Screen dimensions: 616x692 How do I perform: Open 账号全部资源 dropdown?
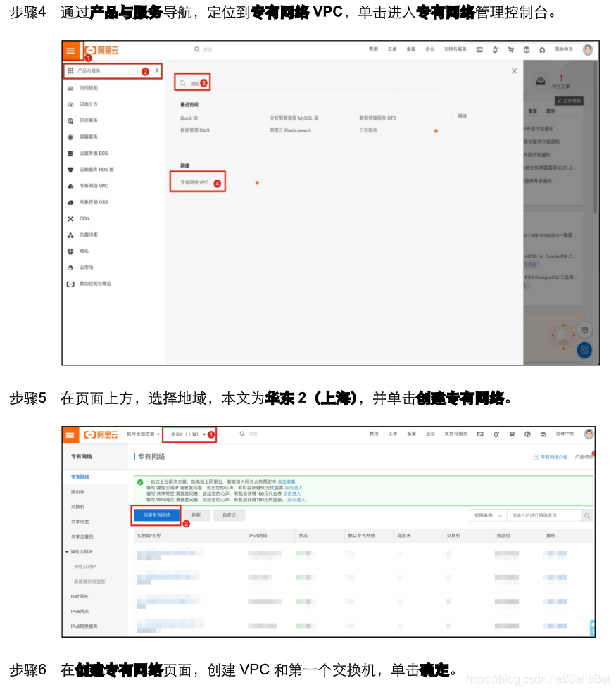click(144, 434)
